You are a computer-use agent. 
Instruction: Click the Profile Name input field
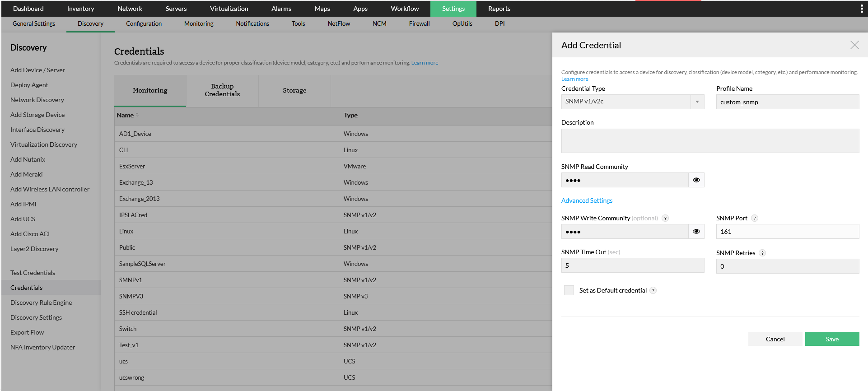[787, 102]
